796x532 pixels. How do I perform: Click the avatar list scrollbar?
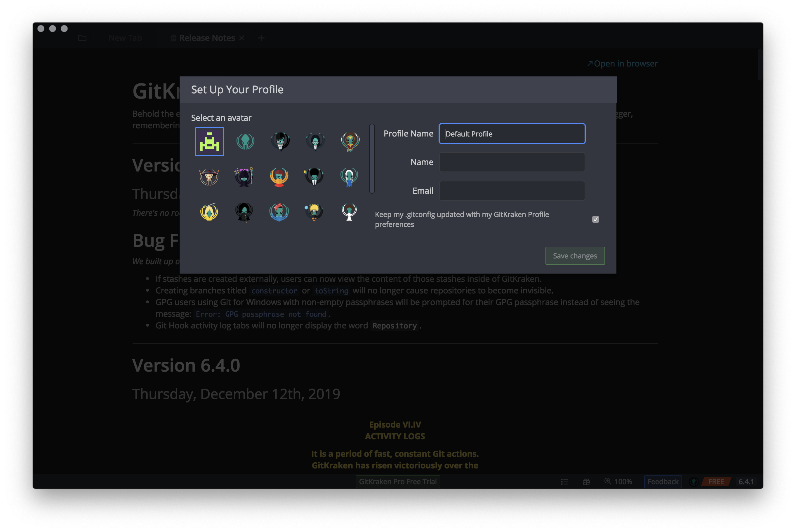372,159
